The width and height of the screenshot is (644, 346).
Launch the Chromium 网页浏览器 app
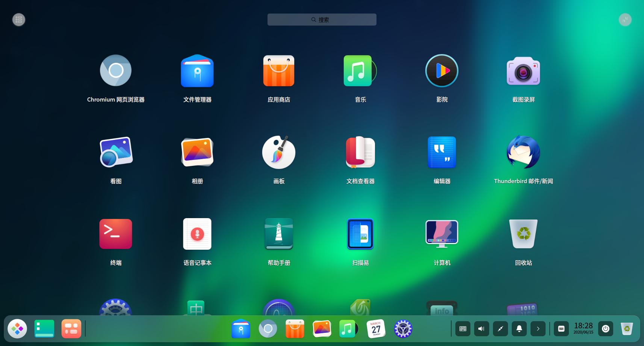pos(115,71)
